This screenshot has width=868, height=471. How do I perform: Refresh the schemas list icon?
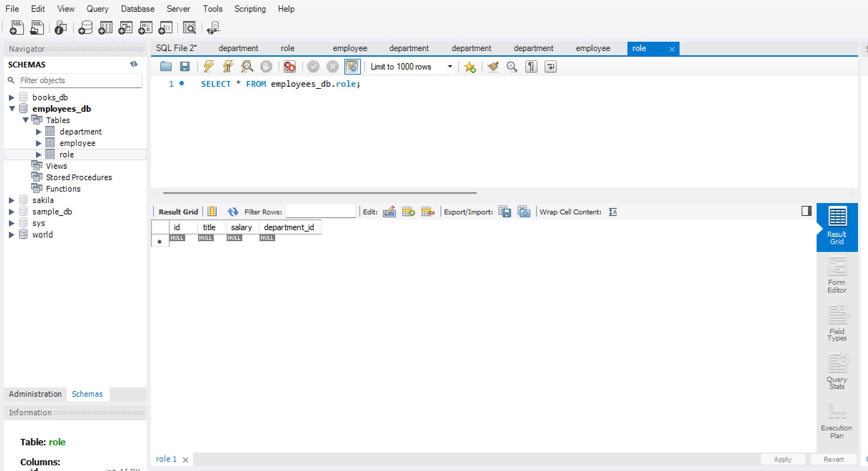pyautogui.click(x=134, y=64)
